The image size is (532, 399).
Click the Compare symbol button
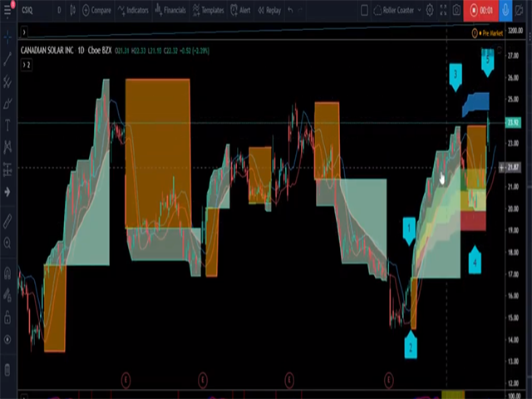[x=97, y=11]
